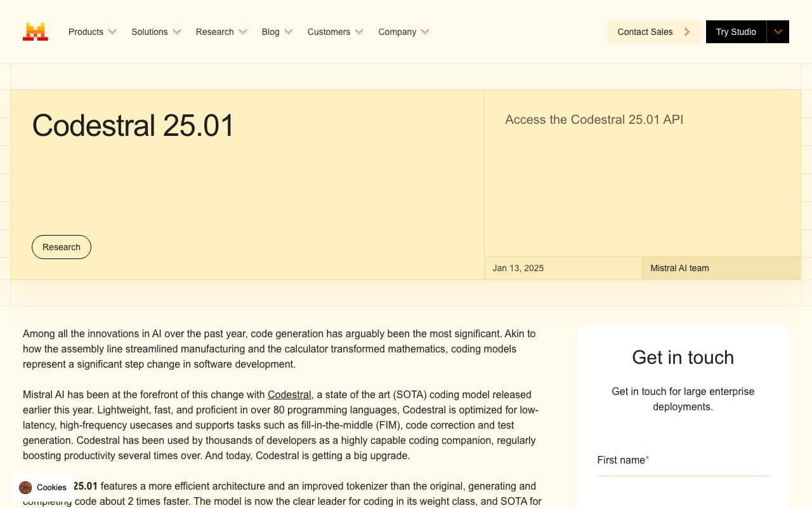Click the Try Studio button
This screenshot has width=812, height=508.
click(x=736, y=32)
